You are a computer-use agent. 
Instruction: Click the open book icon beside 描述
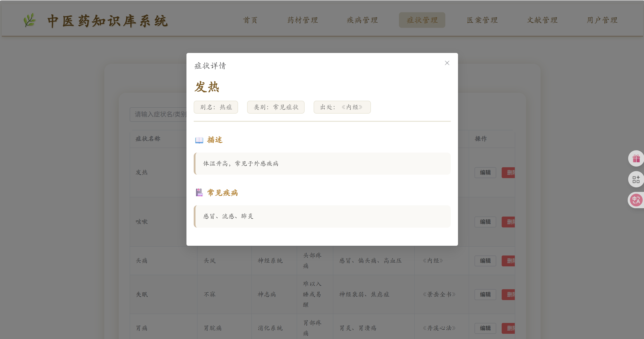tap(199, 140)
